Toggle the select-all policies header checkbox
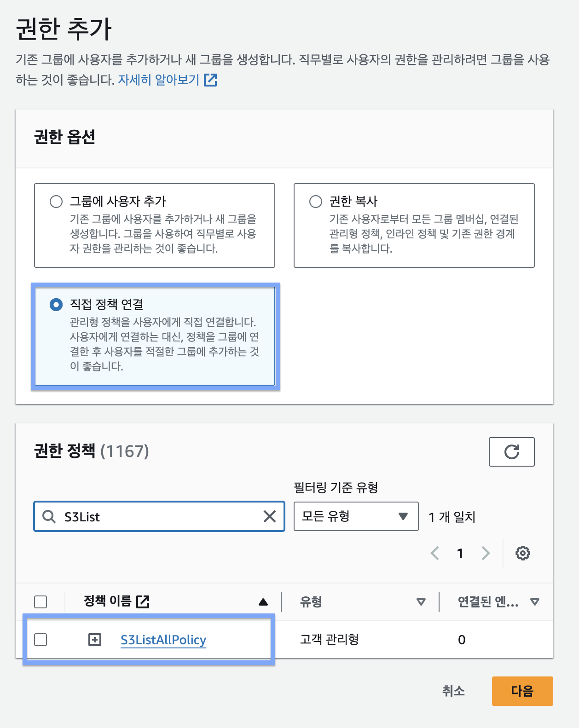The height and width of the screenshot is (728, 579). tap(41, 602)
